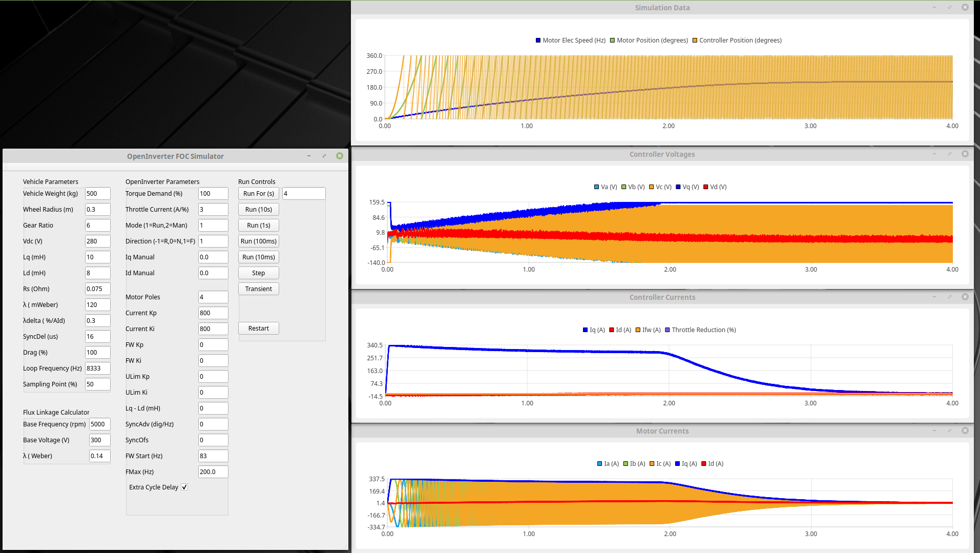Click the Restart button
Screen dimensions: 980x553
(x=258, y=329)
